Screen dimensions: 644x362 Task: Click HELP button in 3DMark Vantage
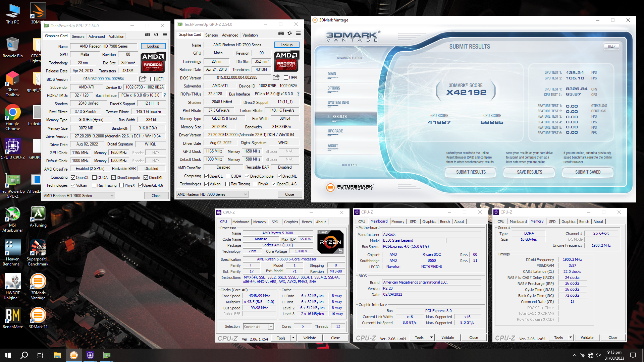pos(611,47)
